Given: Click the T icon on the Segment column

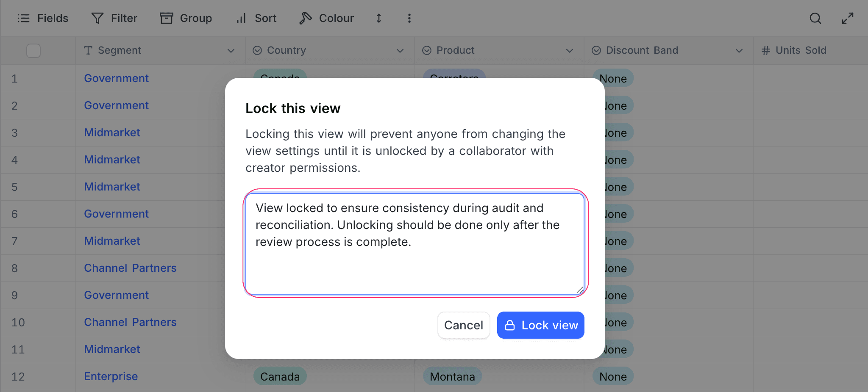Looking at the screenshot, I should coord(88,50).
